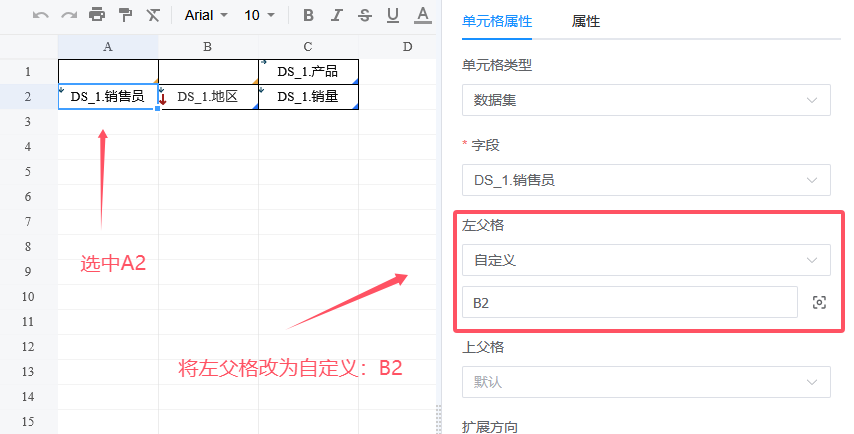The image size is (854, 434).
Task: Switch to the 属性 tab
Action: pyautogui.click(x=586, y=21)
